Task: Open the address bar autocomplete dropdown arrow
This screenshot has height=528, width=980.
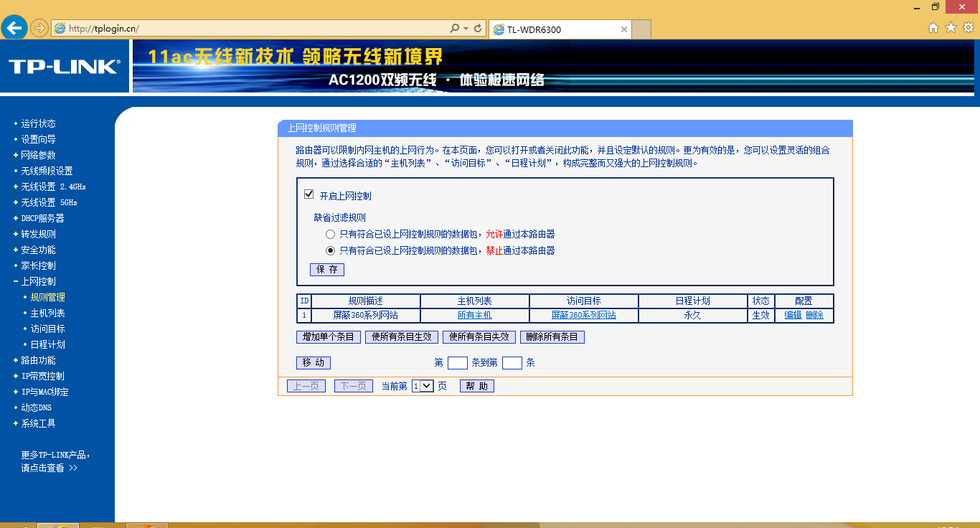Action: click(466, 29)
